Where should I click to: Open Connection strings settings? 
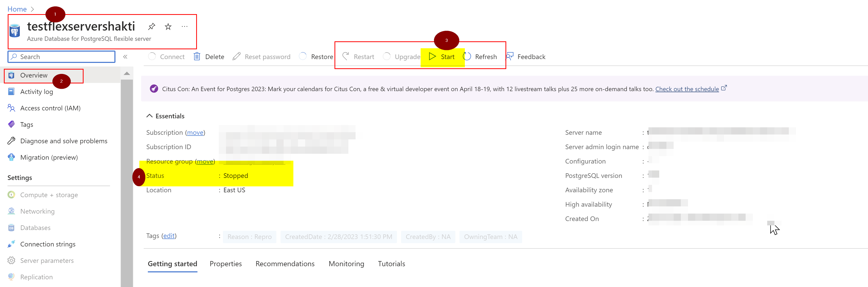(x=48, y=244)
